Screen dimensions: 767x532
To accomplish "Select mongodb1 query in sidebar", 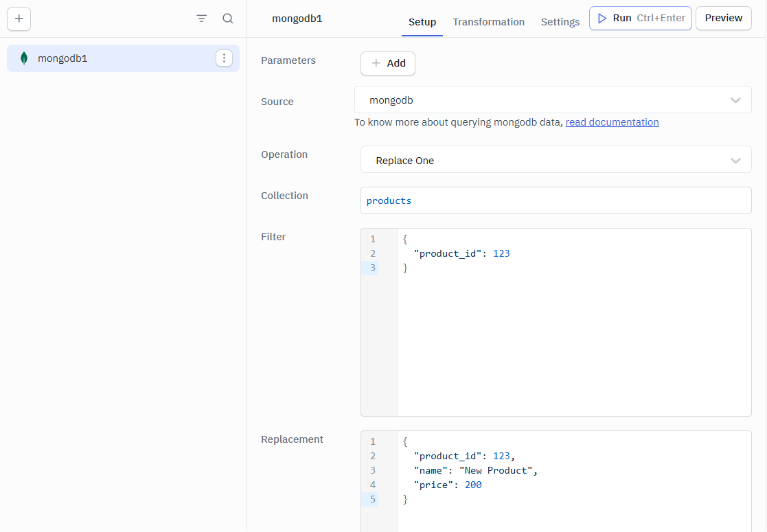I will (x=103, y=58).
